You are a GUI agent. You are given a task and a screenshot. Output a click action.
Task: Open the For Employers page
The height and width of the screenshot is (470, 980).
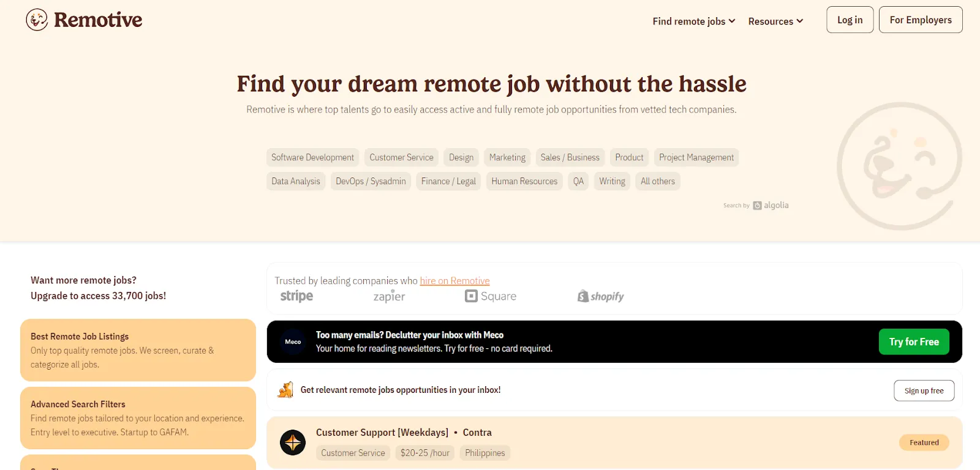(x=921, y=20)
